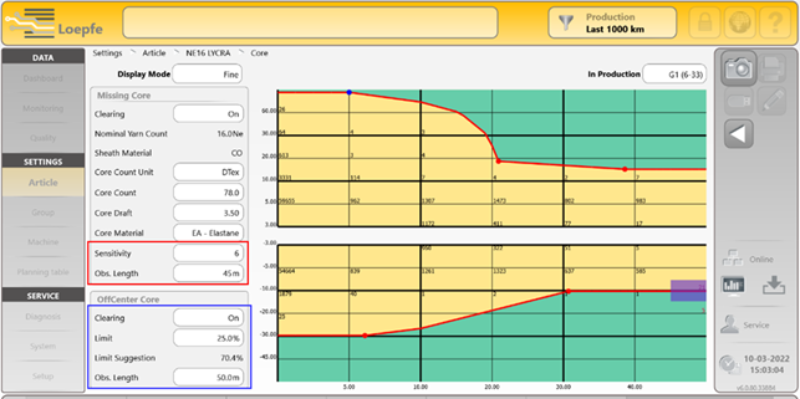Select Article in the Settings menu

click(43, 183)
